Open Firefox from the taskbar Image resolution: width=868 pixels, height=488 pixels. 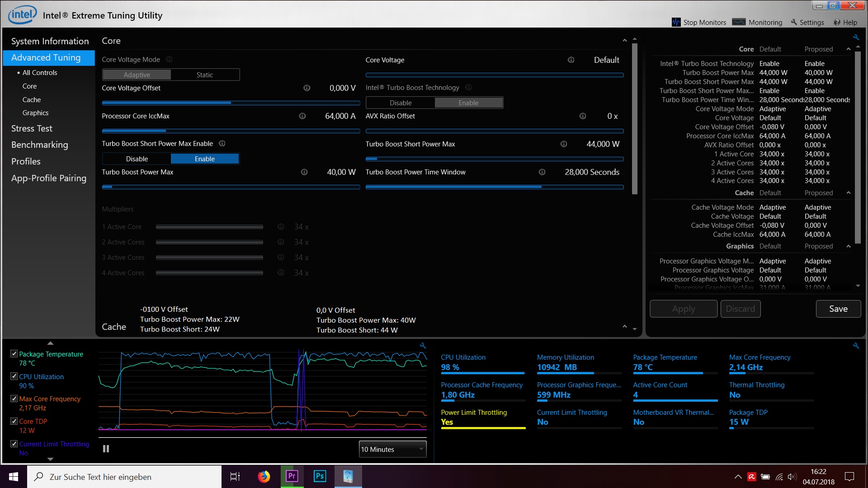tap(264, 476)
